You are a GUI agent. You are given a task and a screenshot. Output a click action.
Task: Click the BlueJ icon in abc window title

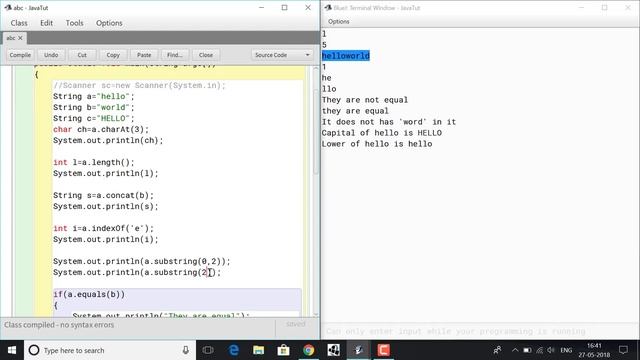coord(8,8)
